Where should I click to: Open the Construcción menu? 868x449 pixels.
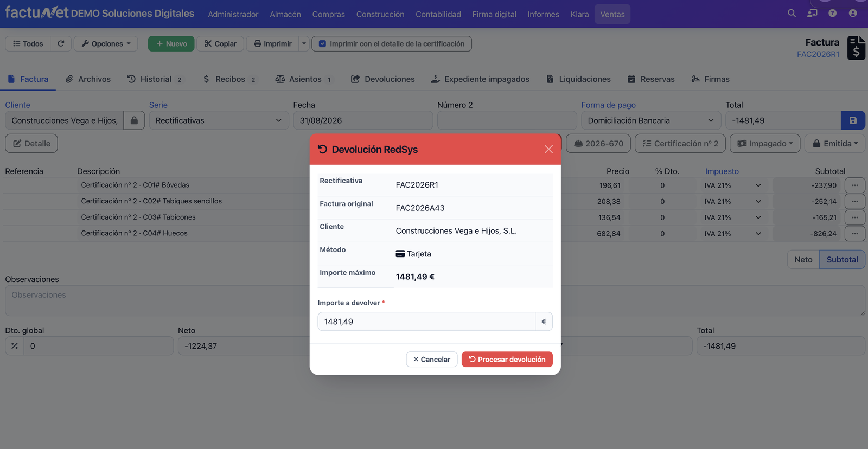pos(380,14)
